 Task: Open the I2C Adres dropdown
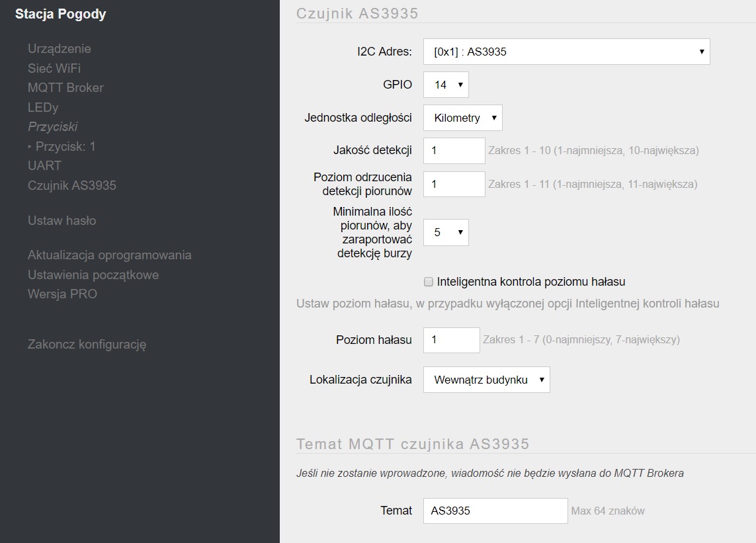click(567, 52)
